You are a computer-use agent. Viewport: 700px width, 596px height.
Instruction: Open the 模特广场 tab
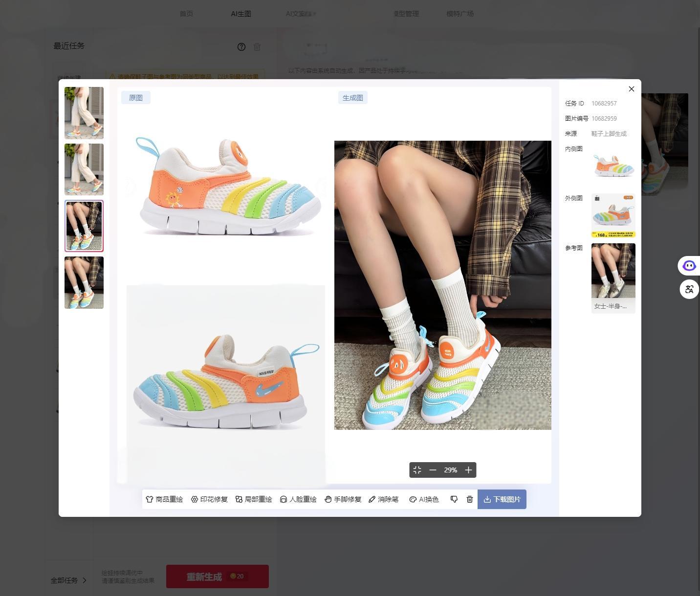pos(460,14)
